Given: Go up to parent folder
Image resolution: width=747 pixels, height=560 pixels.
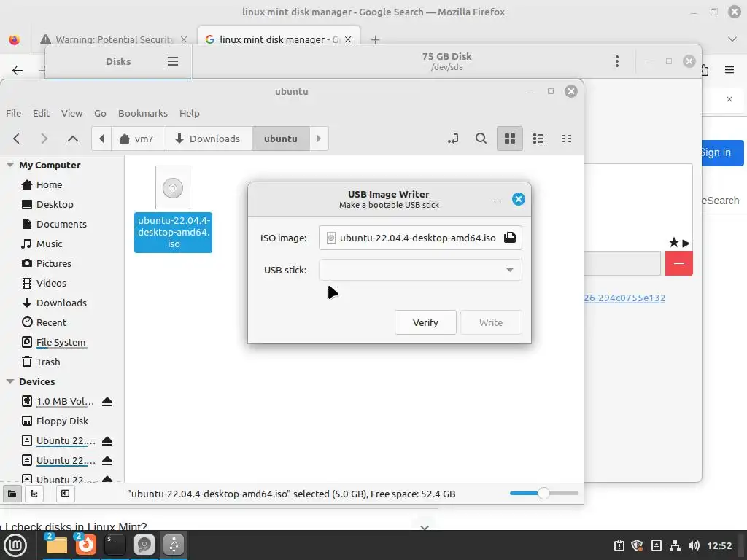Looking at the screenshot, I should [x=72, y=139].
